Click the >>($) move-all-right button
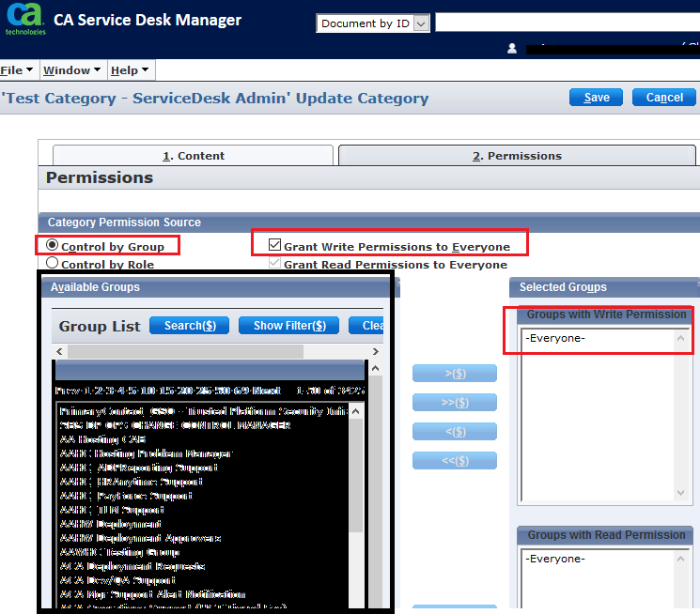The width and height of the screenshot is (700, 614). click(x=455, y=403)
